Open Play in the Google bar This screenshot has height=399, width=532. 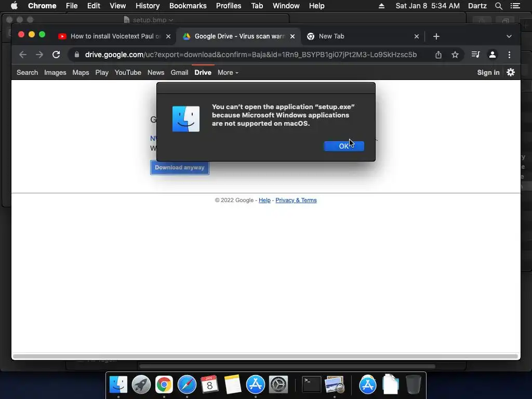pyautogui.click(x=102, y=73)
